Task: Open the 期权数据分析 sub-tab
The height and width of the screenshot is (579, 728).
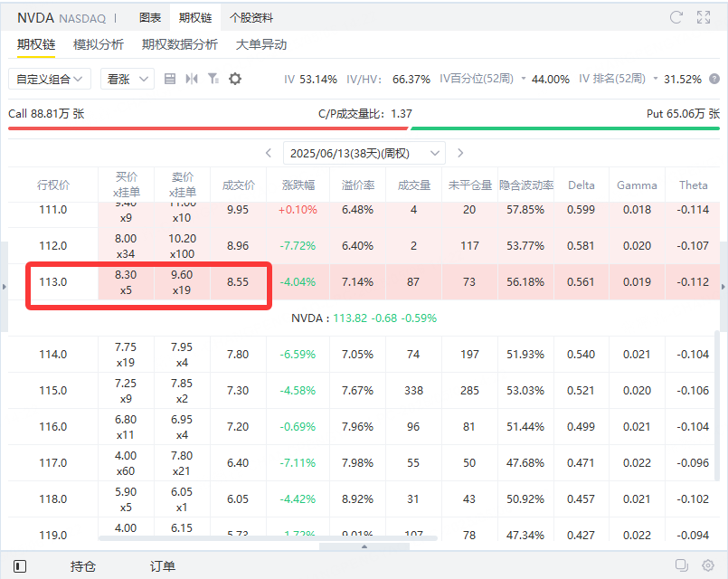Action: 180,44
